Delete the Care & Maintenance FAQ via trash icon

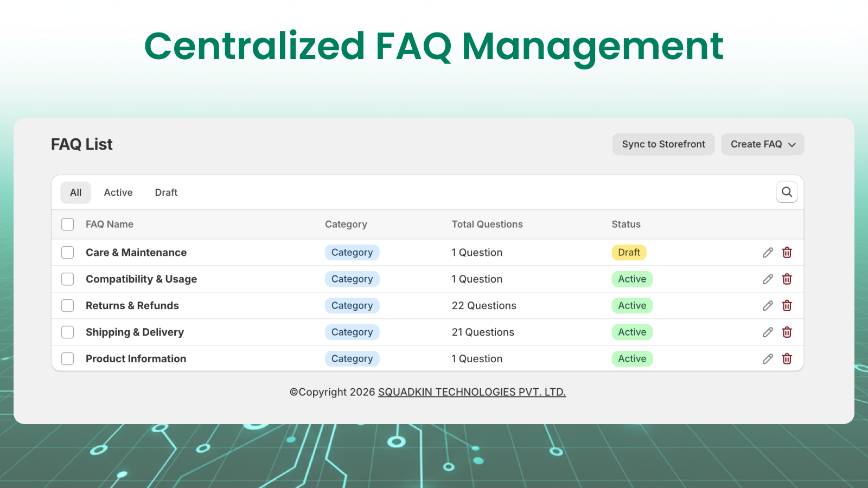(787, 252)
